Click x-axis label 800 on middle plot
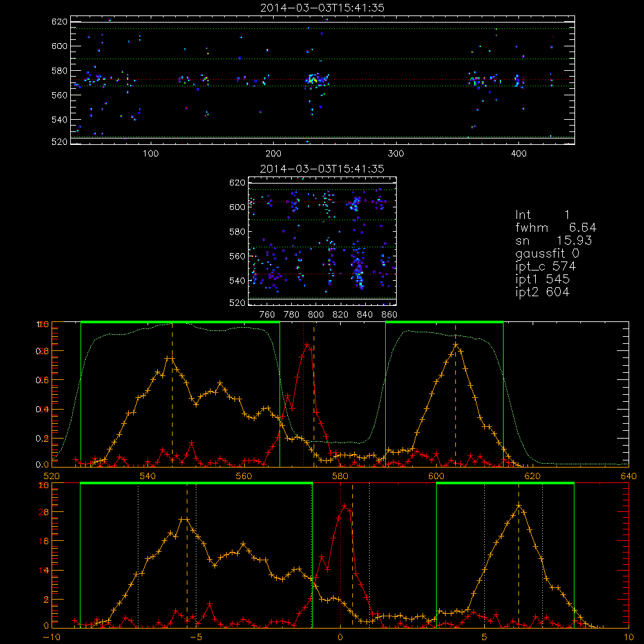 click(x=316, y=315)
